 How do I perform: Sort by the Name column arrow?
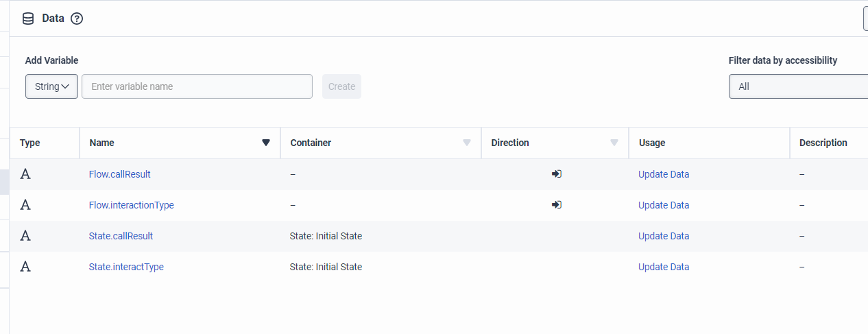pyautogui.click(x=266, y=143)
